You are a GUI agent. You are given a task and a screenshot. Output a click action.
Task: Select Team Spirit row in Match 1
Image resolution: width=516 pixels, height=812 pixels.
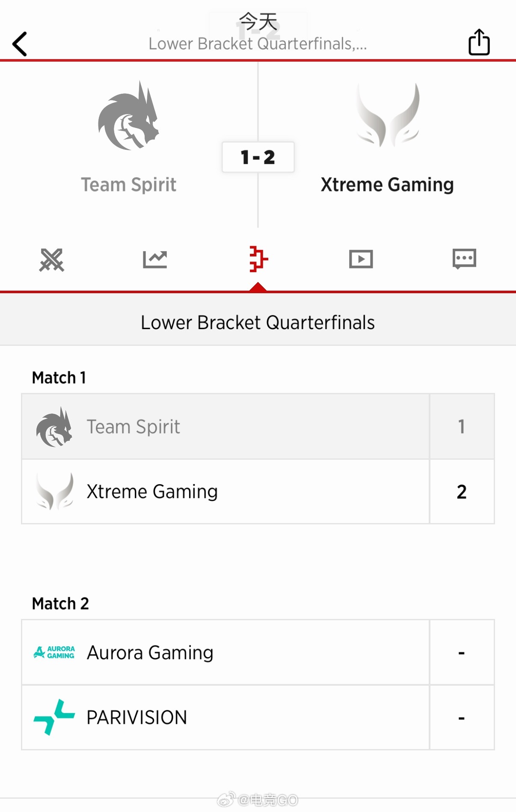[x=225, y=427]
